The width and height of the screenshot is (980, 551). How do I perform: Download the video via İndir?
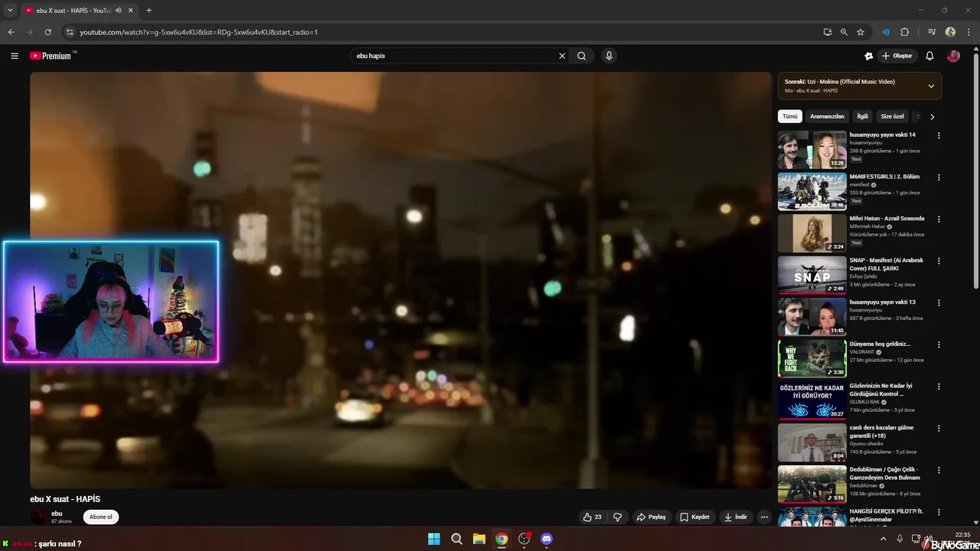735,517
